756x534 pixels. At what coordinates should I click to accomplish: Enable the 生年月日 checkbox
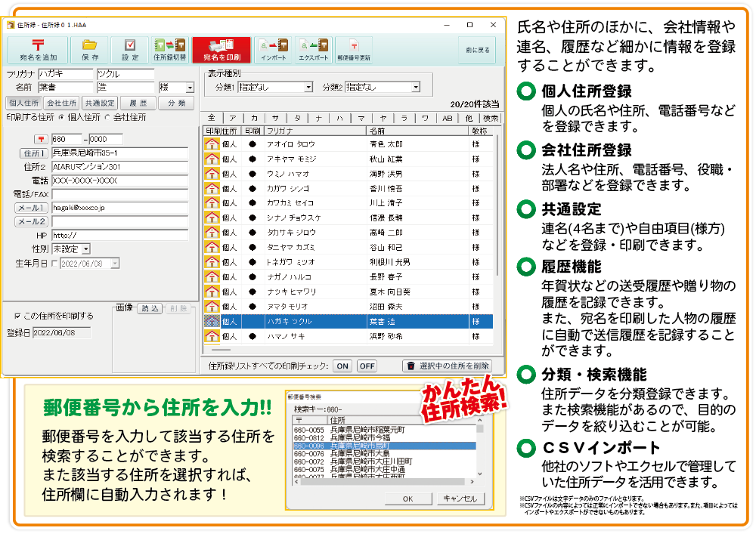coord(54,264)
